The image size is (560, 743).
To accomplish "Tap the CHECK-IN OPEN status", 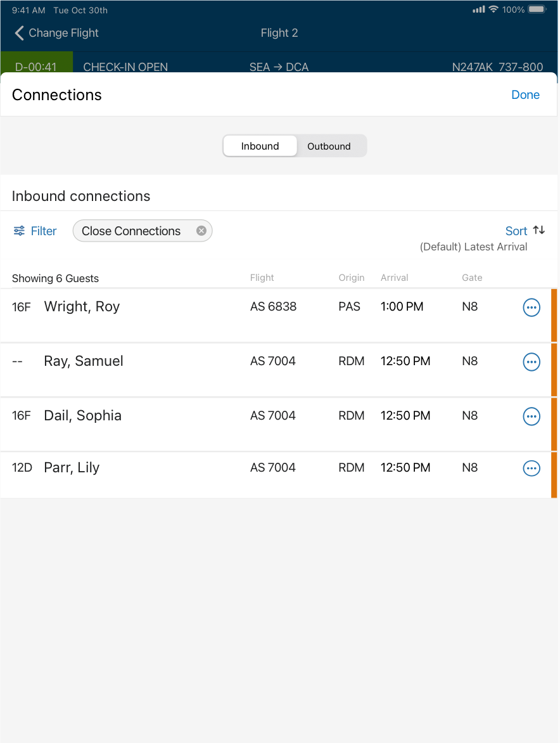I will pos(125,67).
